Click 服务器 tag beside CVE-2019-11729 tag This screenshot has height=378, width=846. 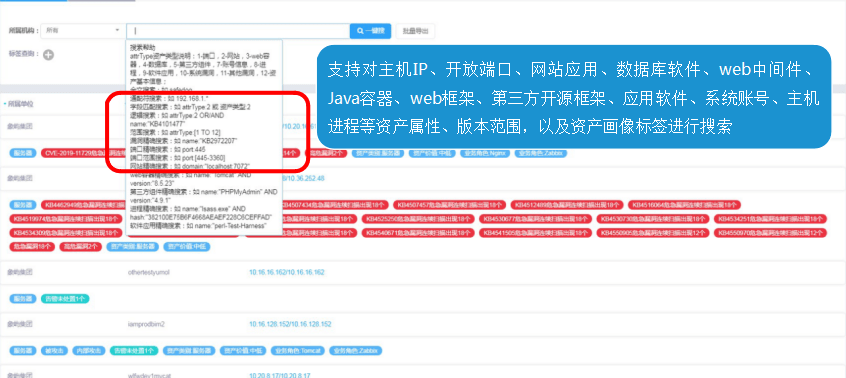click(x=23, y=153)
